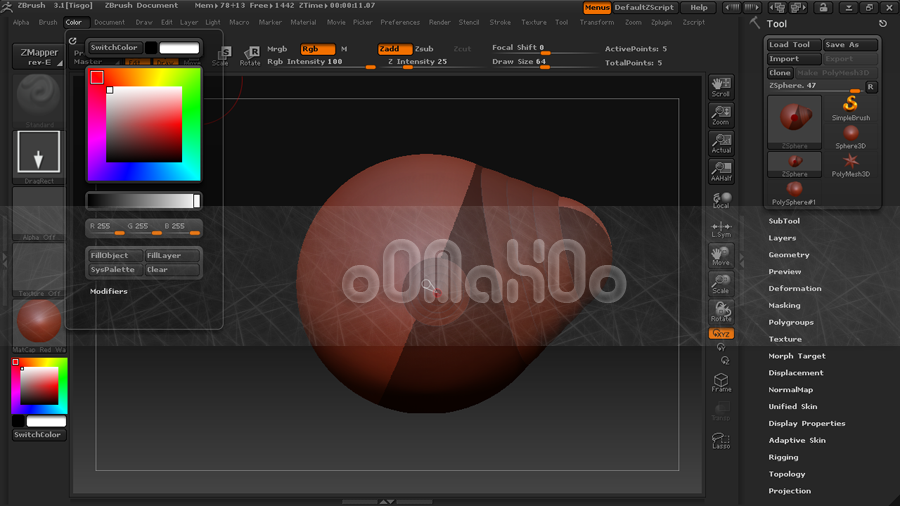Click the Clone button

[x=780, y=73]
